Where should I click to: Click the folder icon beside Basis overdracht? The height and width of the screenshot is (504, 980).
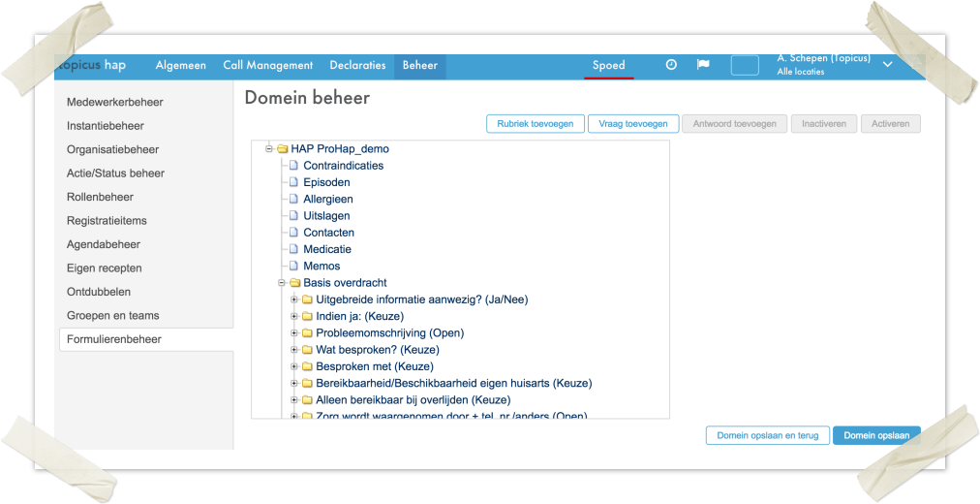pos(295,283)
